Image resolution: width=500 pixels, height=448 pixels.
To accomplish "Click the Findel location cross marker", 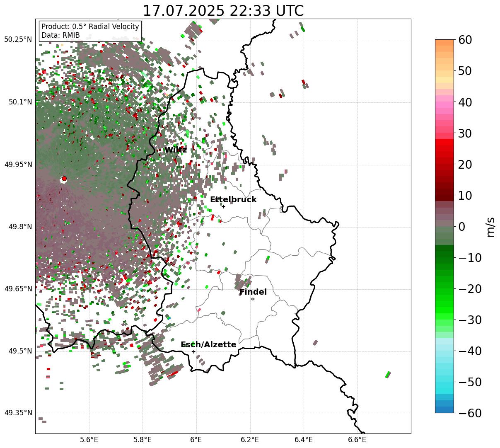I will (253, 299).
